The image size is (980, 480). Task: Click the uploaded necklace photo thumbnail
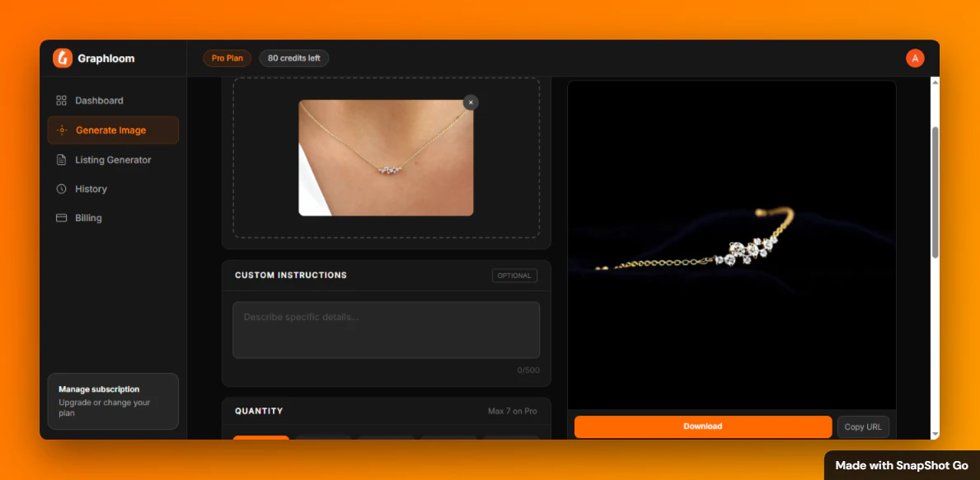click(x=386, y=158)
